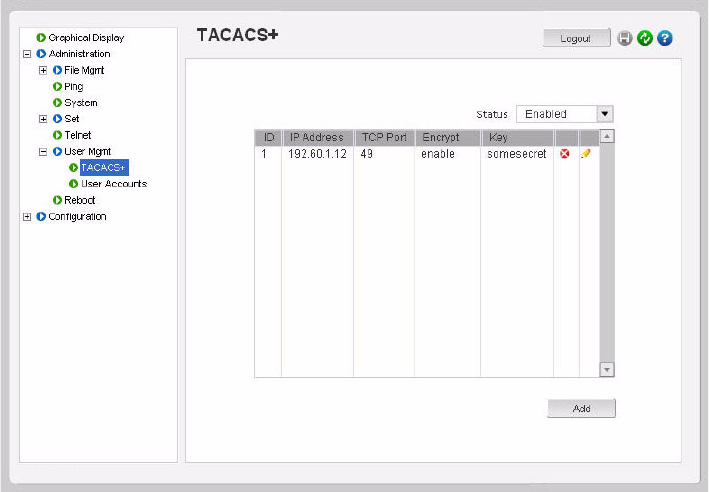Click the Ping green arrow icon
Screen dimensions: 709x492
click(57, 86)
